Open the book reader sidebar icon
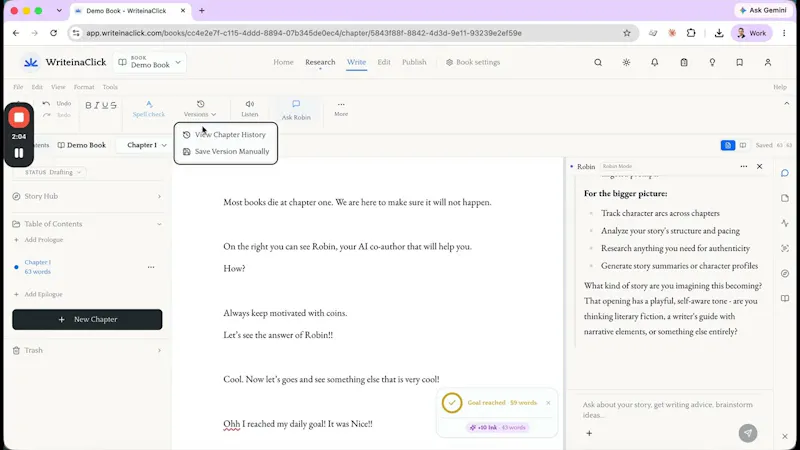The width and height of the screenshot is (800, 450). click(785, 298)
